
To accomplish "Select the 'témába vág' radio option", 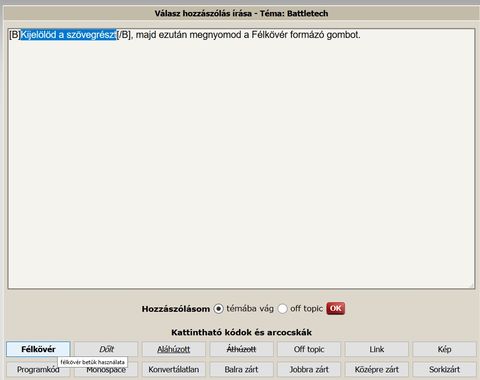I will click(218, 309).
